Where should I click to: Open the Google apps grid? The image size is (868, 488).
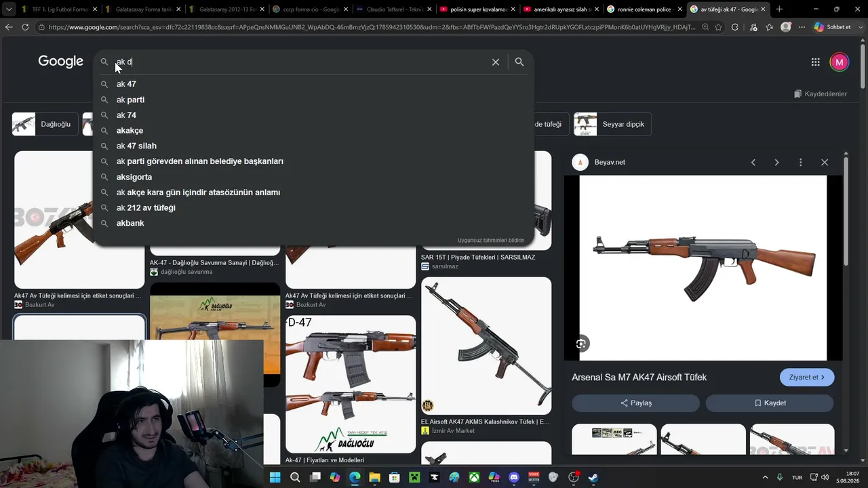pos(816,62)
